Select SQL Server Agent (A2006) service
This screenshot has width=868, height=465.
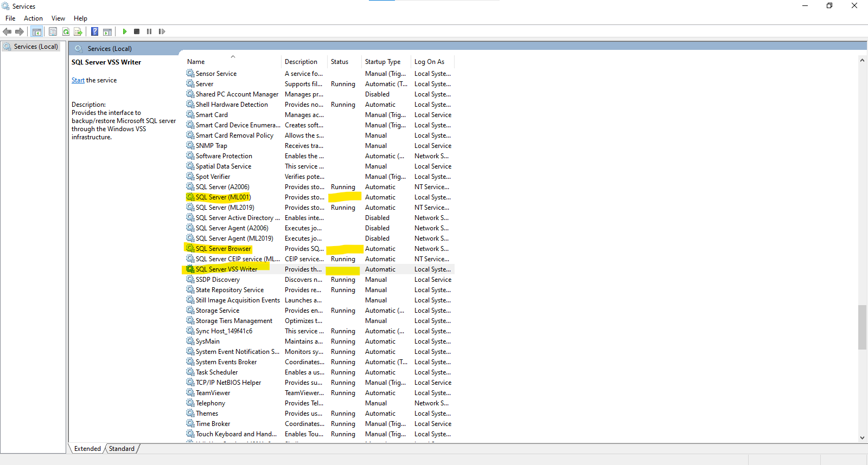point(319,228)
